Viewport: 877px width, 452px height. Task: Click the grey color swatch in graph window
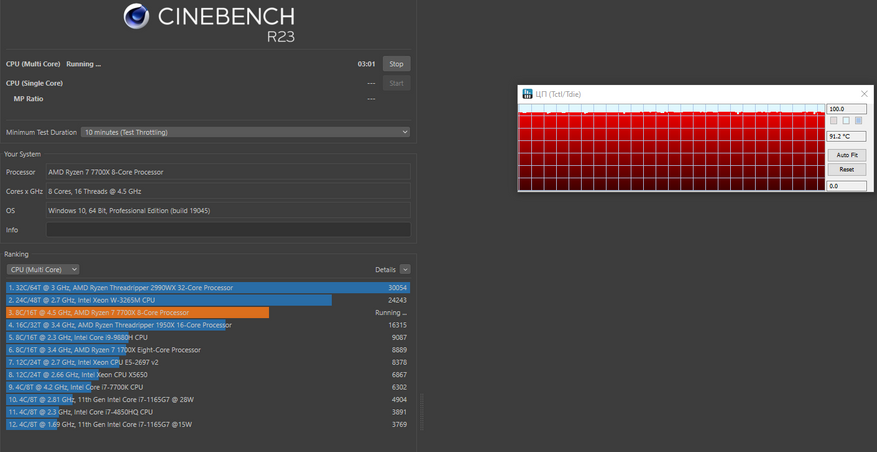click(833, 120)
